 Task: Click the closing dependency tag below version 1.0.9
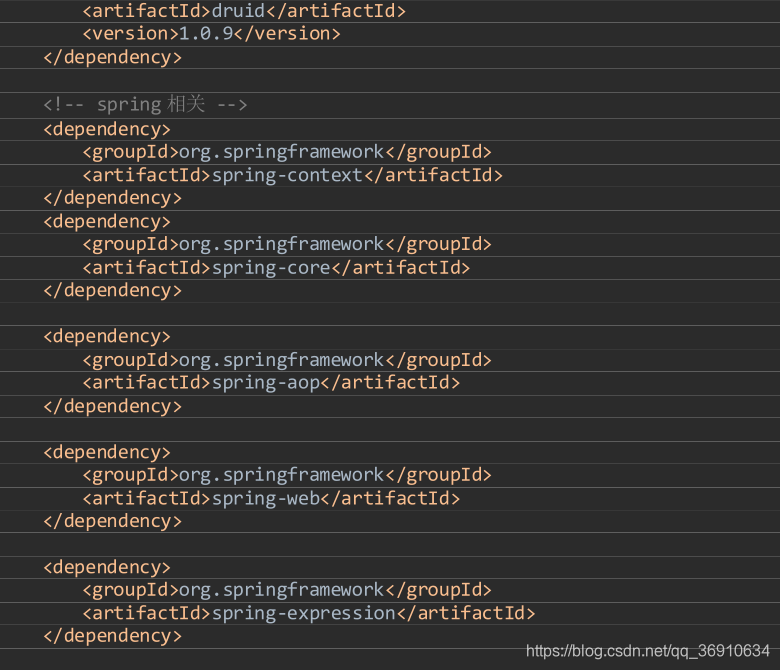pyautogui.click(x=112, y=57)
